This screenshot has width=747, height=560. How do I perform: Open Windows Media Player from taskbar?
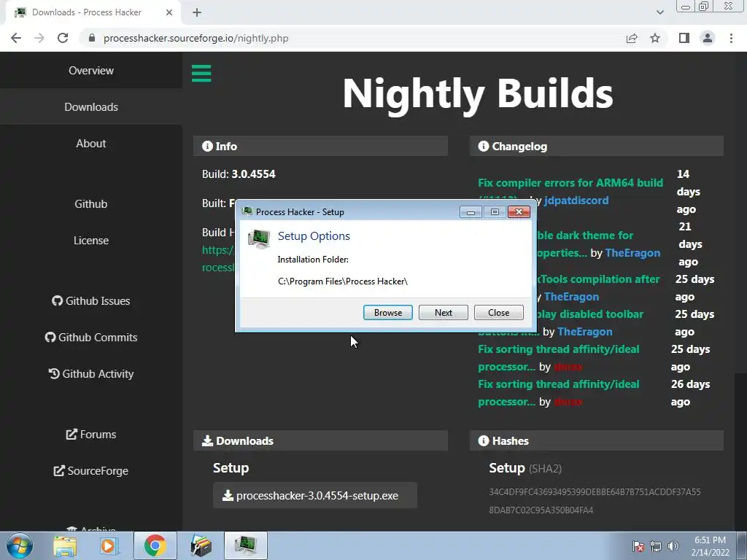point(108,545)
